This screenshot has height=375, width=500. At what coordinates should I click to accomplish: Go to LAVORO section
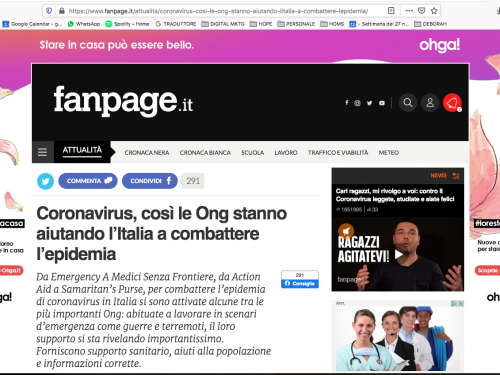pos(286,152)
